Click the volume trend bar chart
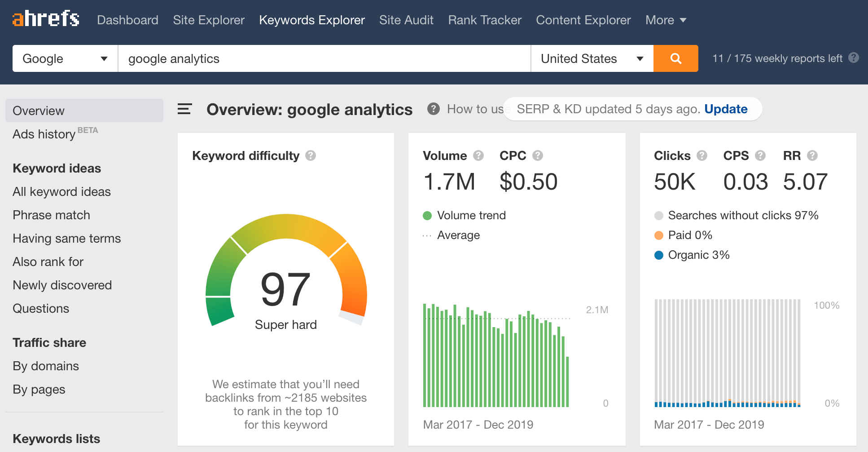868x452 pixels. tap(496, 355)
